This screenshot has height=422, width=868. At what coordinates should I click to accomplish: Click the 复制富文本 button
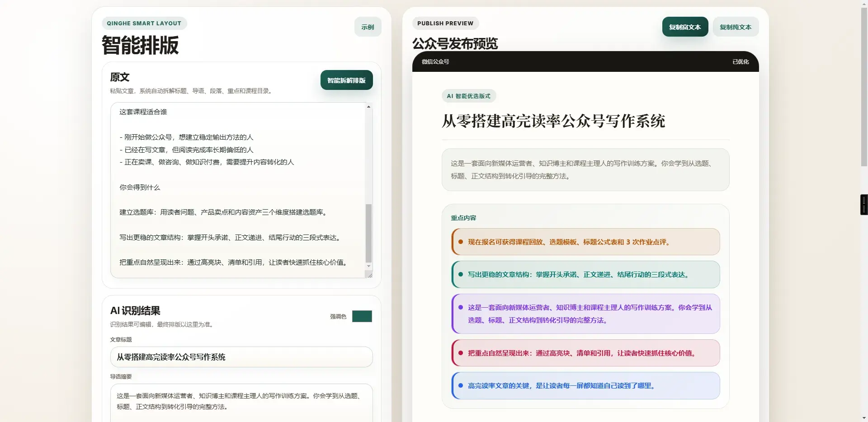click(x=685, y=27)
